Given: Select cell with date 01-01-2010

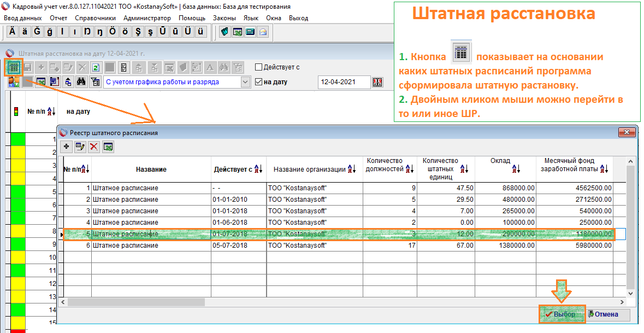Looking at the screenshot, I should 239,200.
